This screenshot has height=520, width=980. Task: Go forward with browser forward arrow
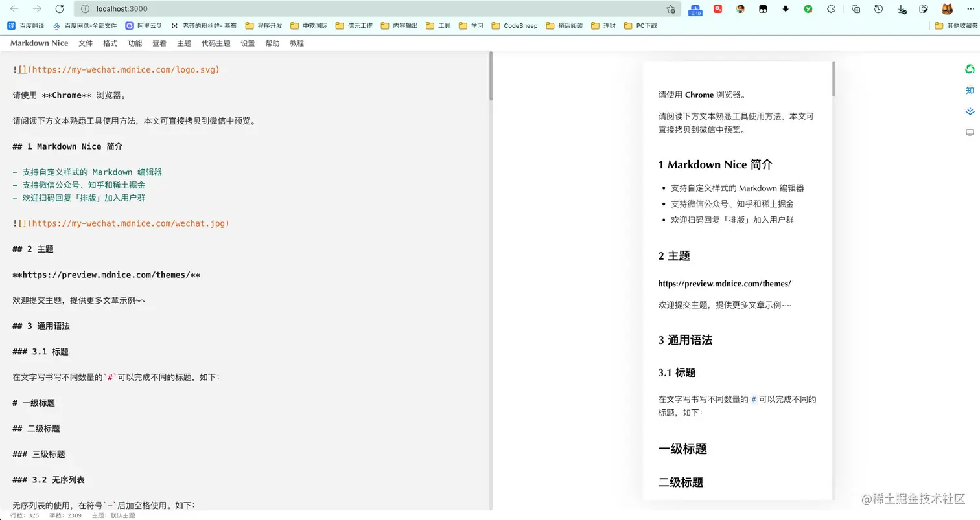click(x=37, y=9)
